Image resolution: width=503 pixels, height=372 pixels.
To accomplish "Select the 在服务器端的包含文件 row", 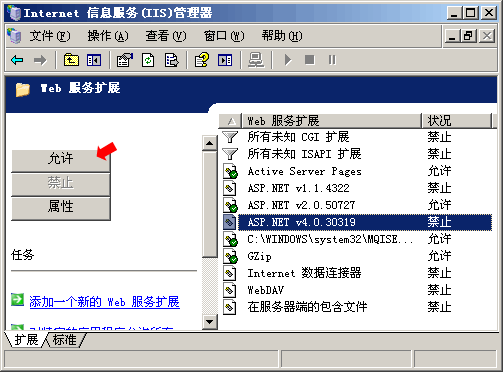I will [x=357, y=307].
